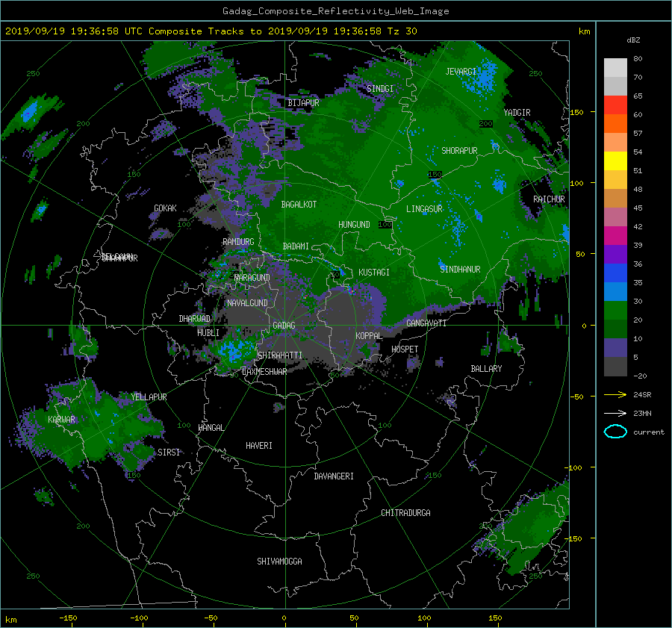This screenshot has width=672, height=628.
Task: Click the NARAGUND city label
Action: [x=252, y=278]
